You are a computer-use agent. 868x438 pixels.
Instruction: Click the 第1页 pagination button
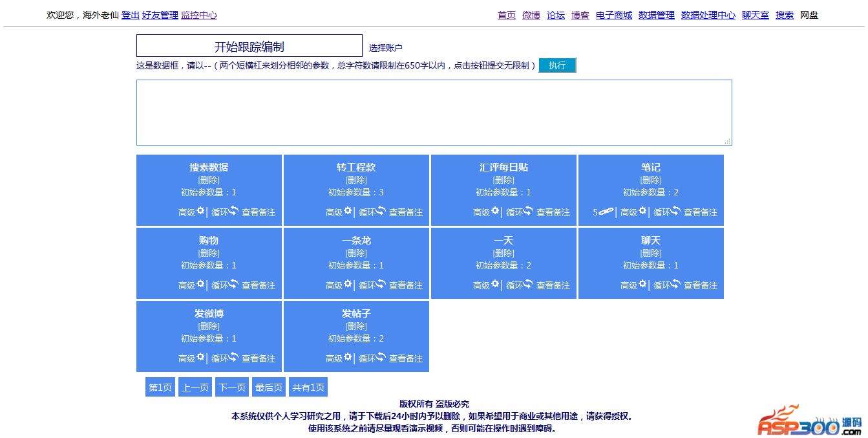click(160, 388)
